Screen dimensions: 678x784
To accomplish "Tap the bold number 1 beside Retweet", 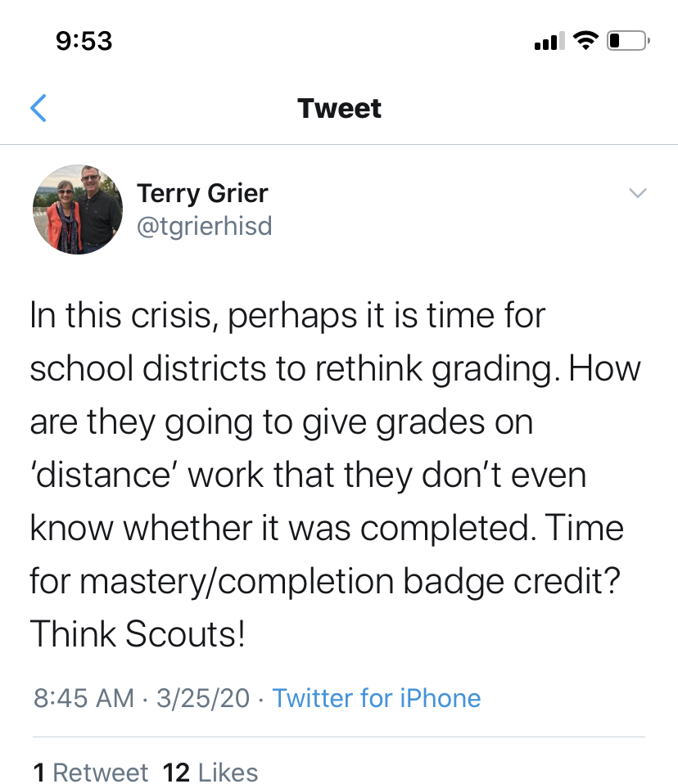I will coord(38,772).
